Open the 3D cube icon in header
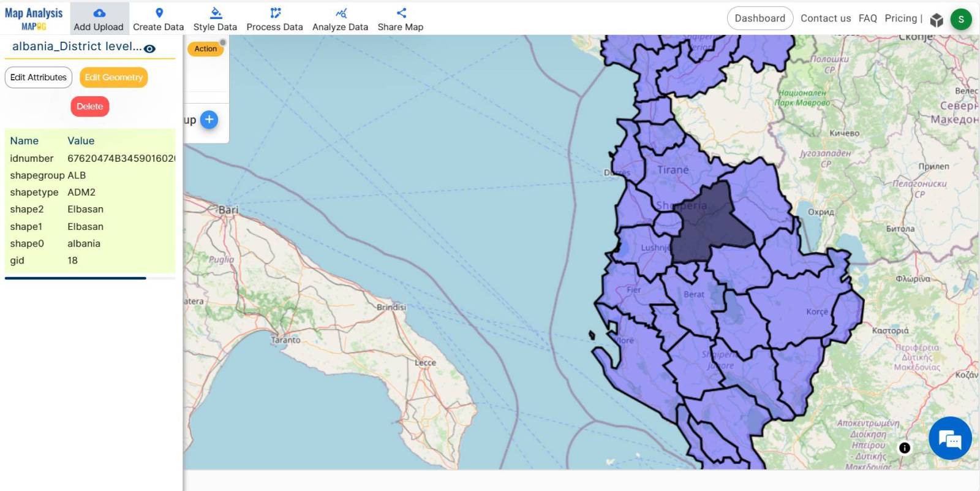980x491 pixels. tap(937, 20)
